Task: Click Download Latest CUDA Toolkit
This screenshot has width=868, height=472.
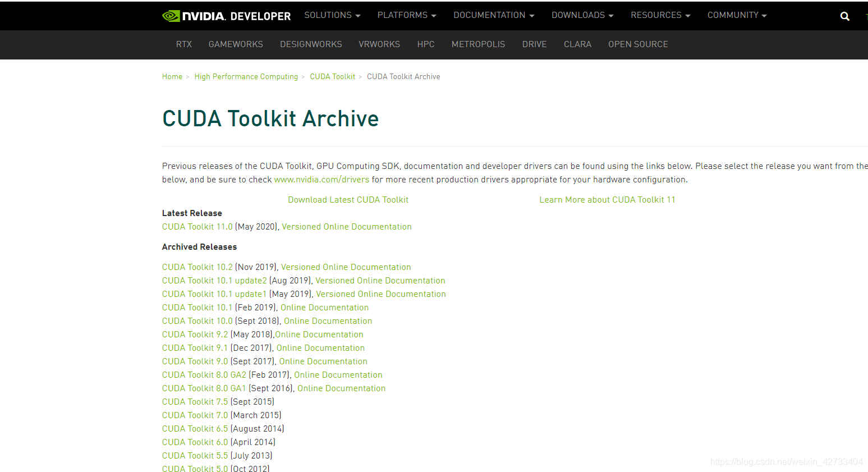Action: (x=348, y=200)
